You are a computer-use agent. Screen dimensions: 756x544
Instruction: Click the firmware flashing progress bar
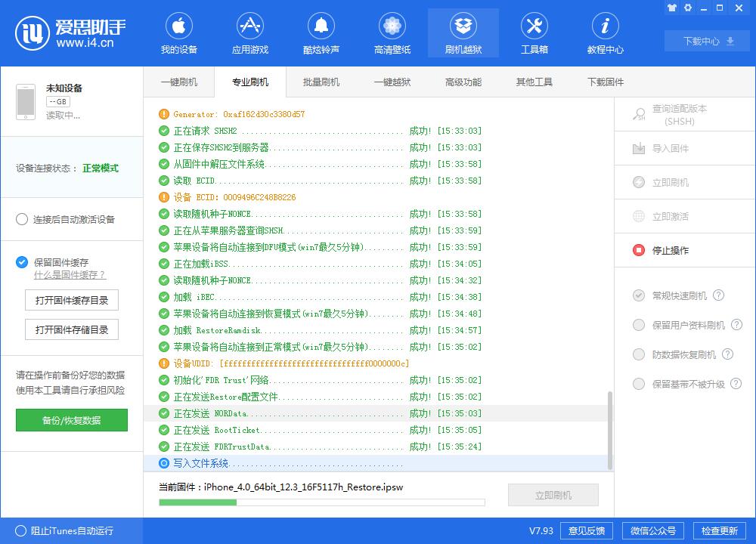[321, 502]
